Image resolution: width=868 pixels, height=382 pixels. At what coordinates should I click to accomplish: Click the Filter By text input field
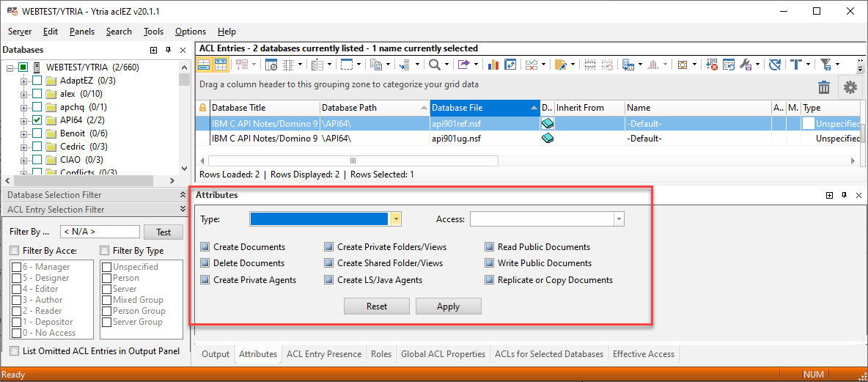coord(99,232)
